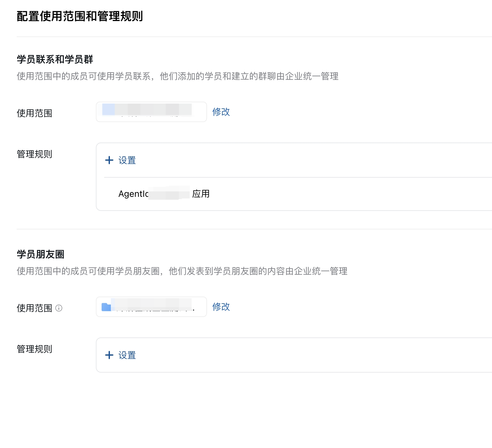Screen dimensions: 492x448
Task: Click 修改 link for 学员联系和学员群 使用范围
Action: pos(221,112)
